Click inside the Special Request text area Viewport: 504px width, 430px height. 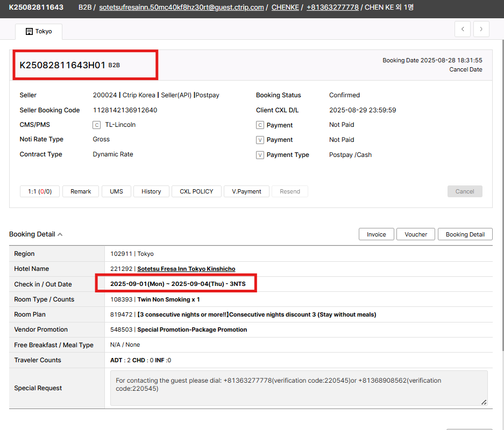[299, 388]
